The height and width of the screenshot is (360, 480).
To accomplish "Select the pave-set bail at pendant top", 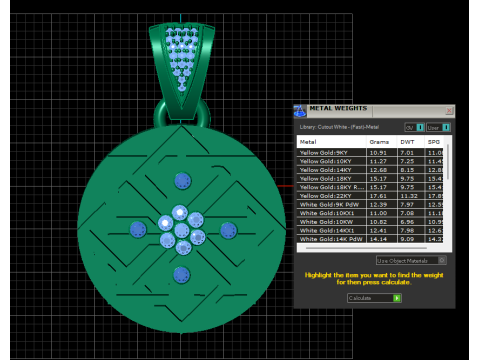I will pyautogui.click(x=182, y=70).
